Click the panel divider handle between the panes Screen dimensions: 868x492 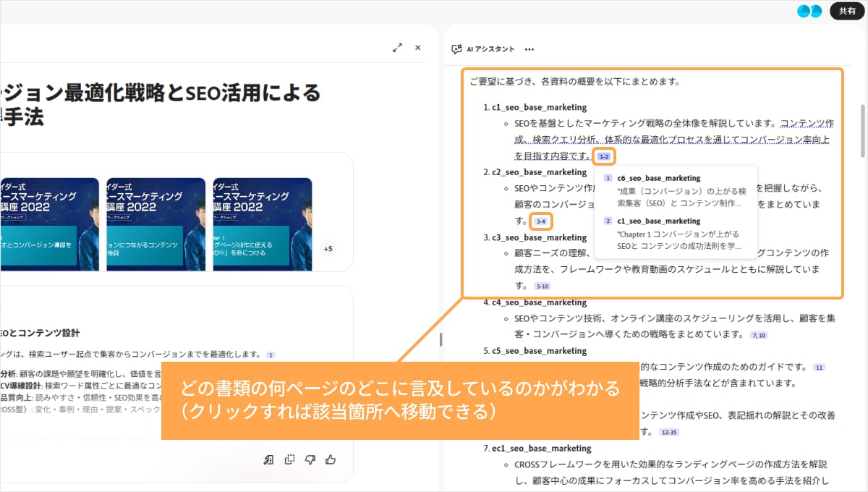pyautogui.click(x=441, y=339)
